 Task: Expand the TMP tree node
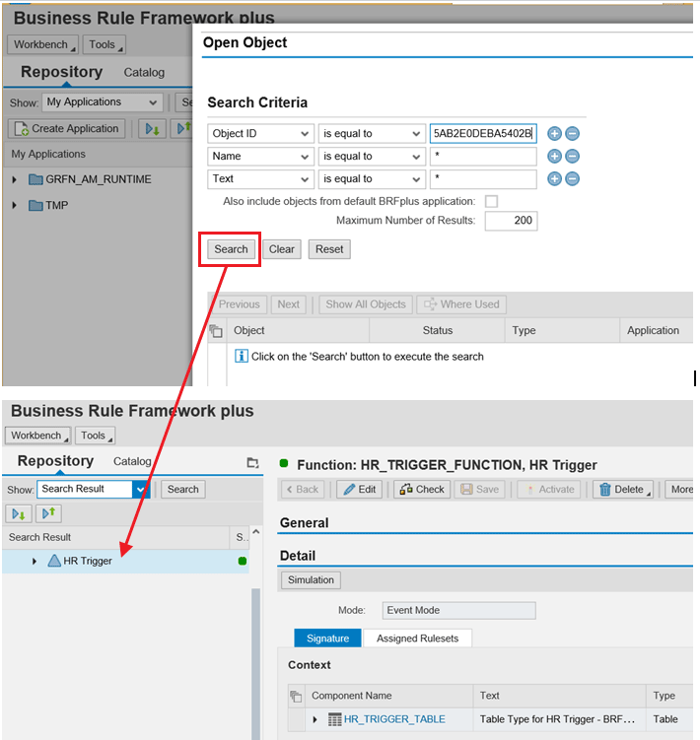click(x=14, y=205)
